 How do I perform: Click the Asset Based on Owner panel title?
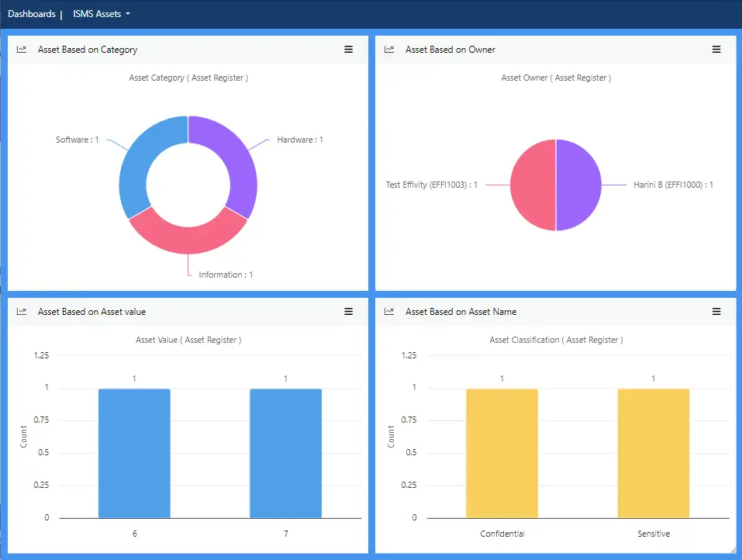pyautogui.click(x=450, y=50)
